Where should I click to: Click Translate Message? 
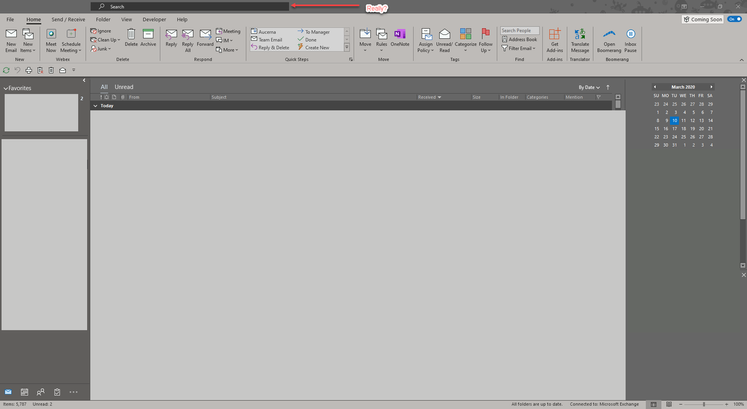pyautogui.click(x=580, y=40)
